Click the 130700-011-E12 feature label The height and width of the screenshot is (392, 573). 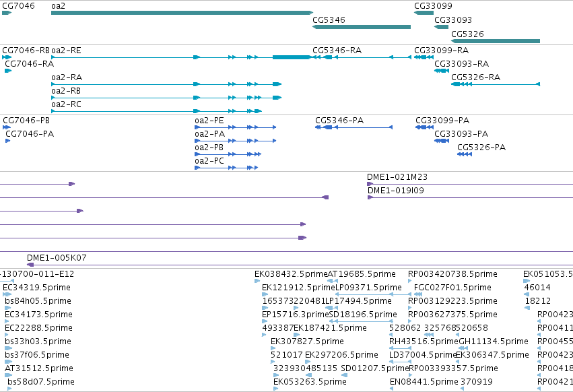pos(37,274)
